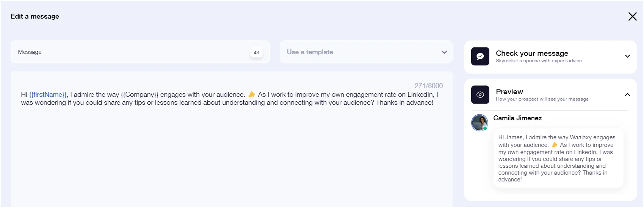
Task: Click Camila Jimenez's profile avatar
Action: [x=479, y=123]
